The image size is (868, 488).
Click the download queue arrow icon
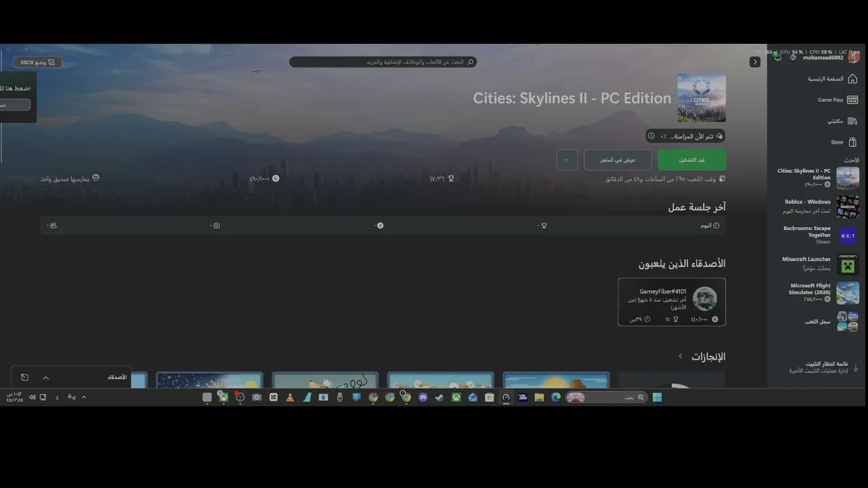(855, 367)
